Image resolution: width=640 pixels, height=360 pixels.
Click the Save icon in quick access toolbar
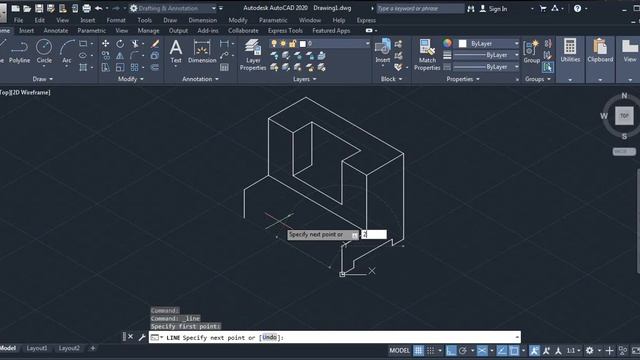(39, 8)
